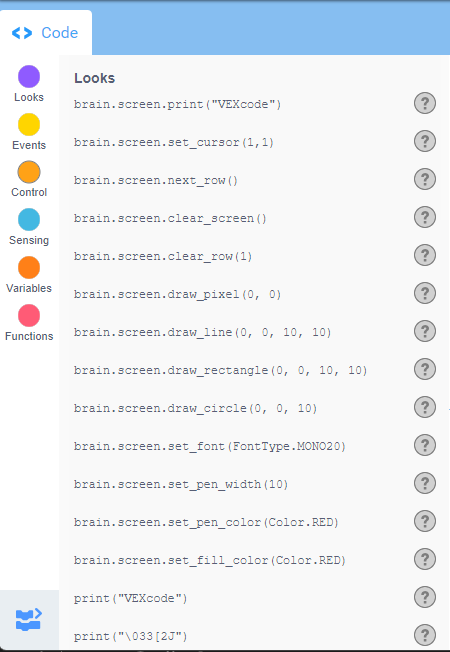Show help for brain.screen.set_fill_color
The height and width of the screenshot is (652, 450).
pyautogui.click(x=425, y=559)
